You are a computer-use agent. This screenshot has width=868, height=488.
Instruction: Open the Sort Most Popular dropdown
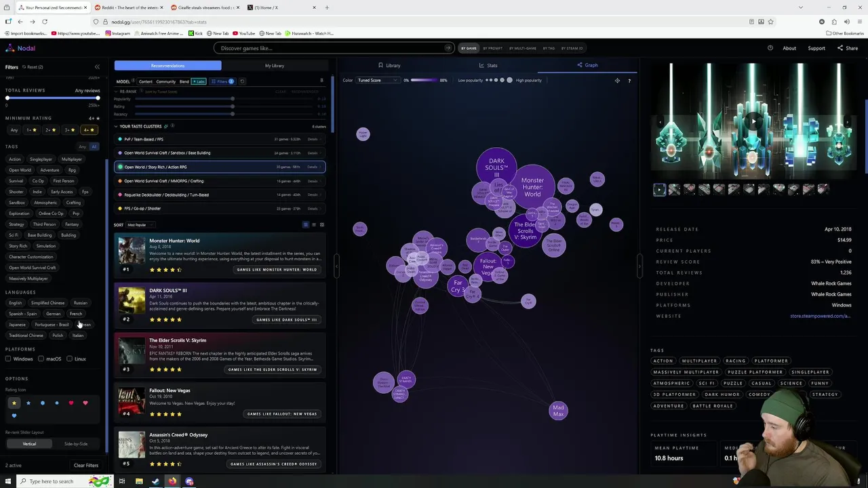coord(140,225)
